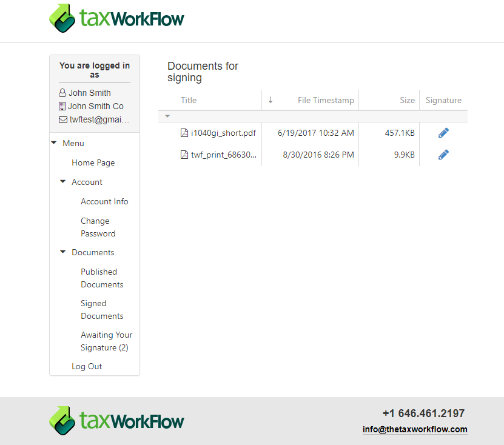
Task: Go to Change Password
Action: point(98,227)
